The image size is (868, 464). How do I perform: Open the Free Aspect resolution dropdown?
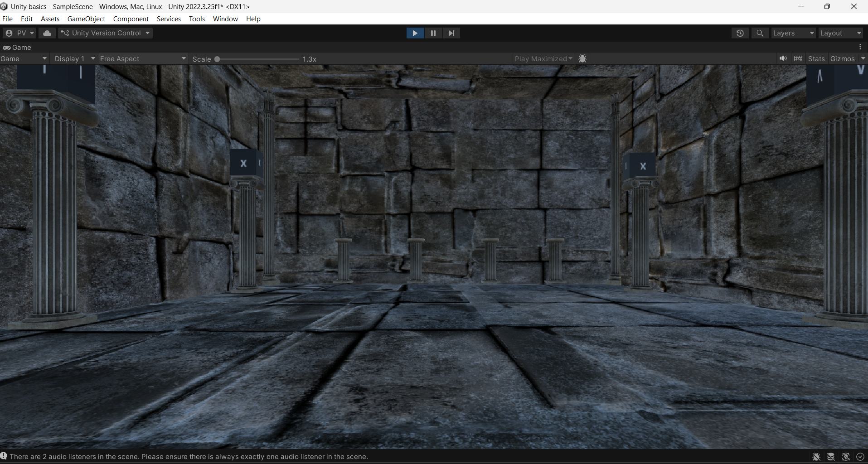click(143, 59)
